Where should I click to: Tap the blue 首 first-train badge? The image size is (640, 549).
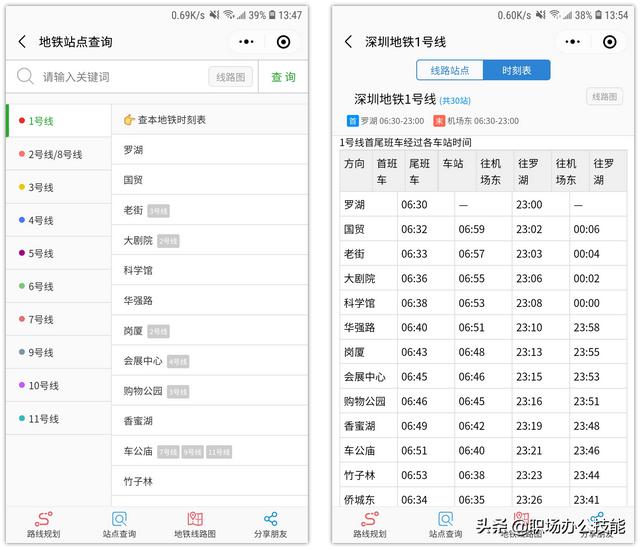point(352,121)
